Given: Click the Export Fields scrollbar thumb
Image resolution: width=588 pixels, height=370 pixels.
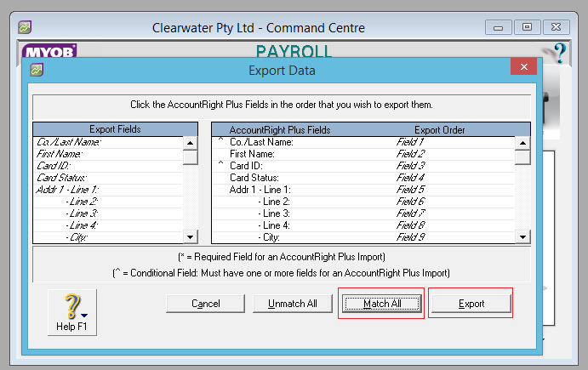Looking at the screenshot, I should pyautogui.click(x=190, y=157).
